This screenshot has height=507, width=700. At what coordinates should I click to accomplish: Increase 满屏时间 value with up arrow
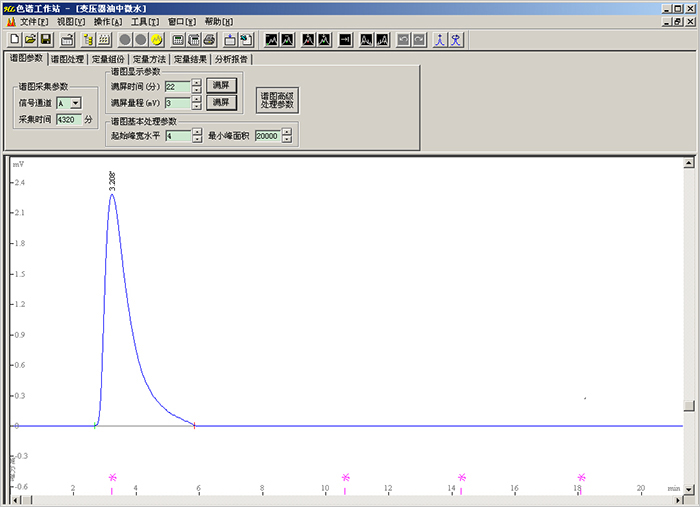(196, 83)
